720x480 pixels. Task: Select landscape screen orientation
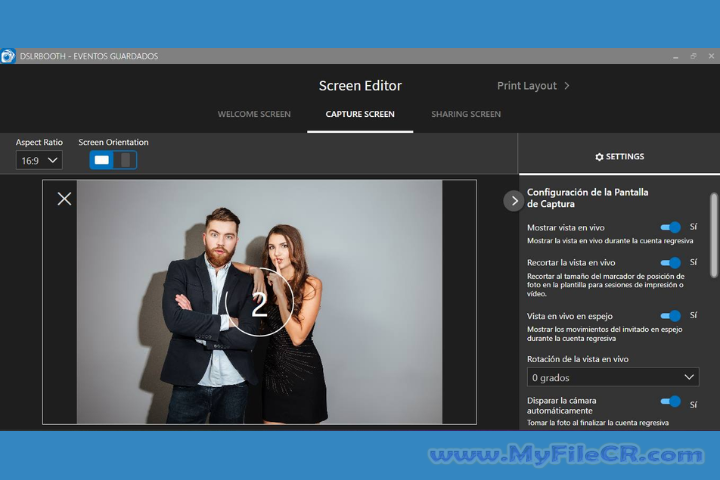click(x=101, y=160)
